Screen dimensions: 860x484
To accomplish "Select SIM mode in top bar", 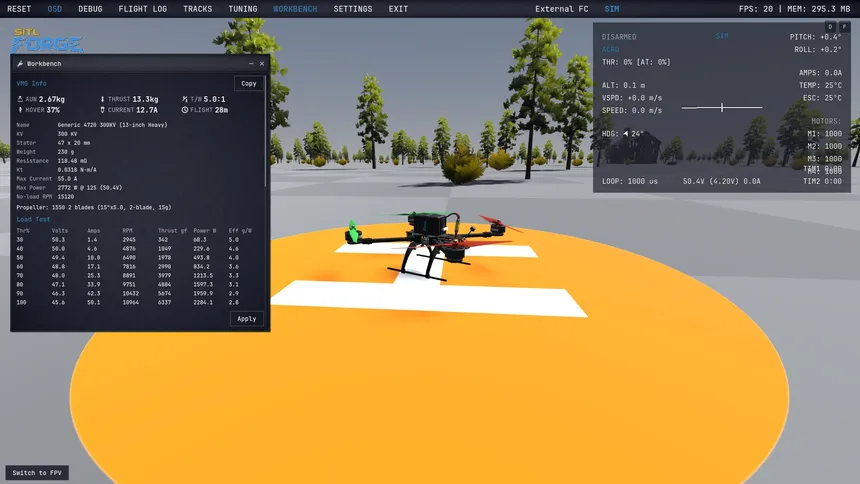I will [x=612, y=9].
